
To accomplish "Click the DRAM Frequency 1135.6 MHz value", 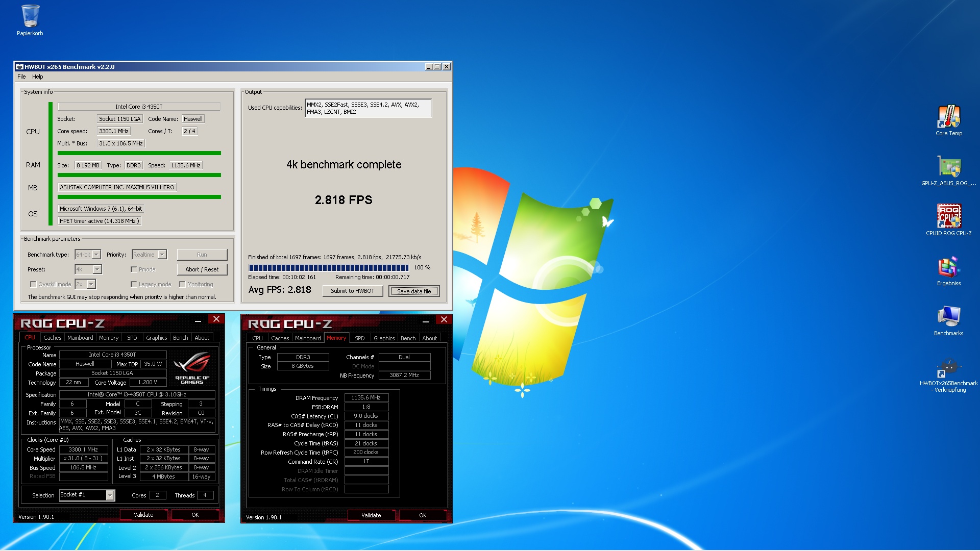I will 366,397.
